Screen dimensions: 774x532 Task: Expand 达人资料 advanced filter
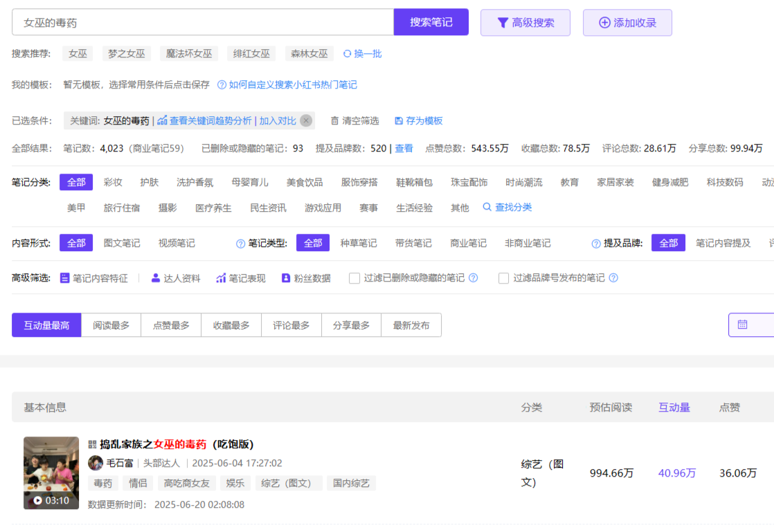(176, 278)
